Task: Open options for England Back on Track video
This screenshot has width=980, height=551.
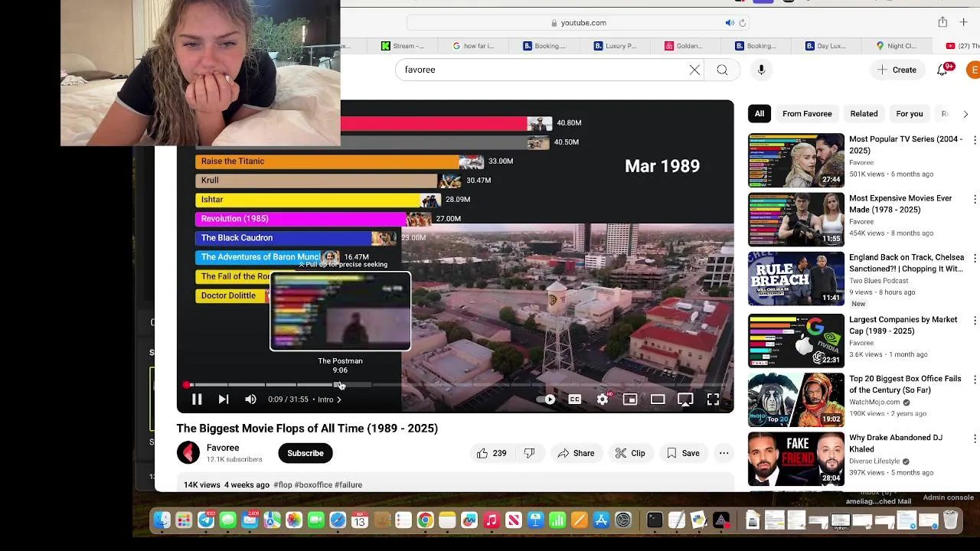Action: 975,258
